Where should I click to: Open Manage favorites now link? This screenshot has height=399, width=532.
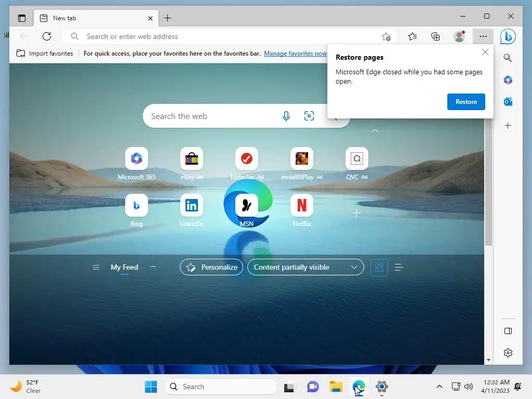coord(295,54)
